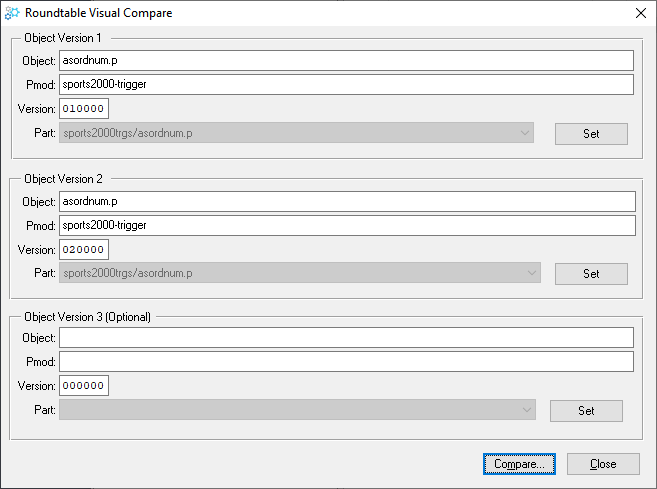Click the Version field showing 020000
657x489 pixels.
pos(84,249)
